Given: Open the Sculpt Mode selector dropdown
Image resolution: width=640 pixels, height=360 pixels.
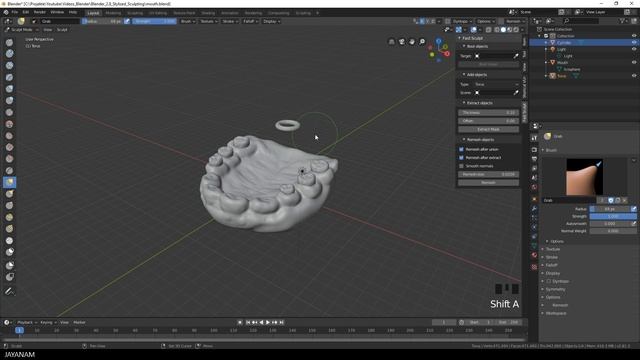Looking at the screenshot, I should point(22,30).
